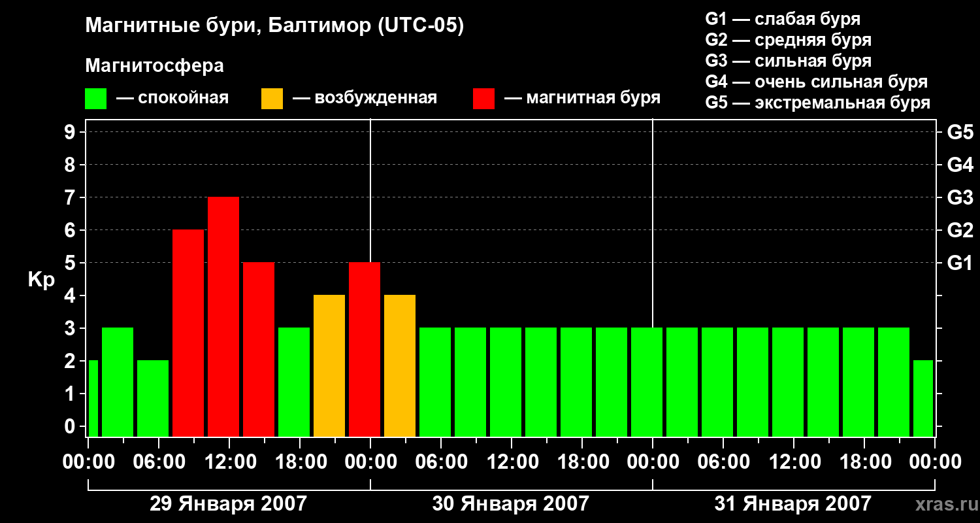Click the 'Kp' axis title
Viewport: 980px width, 523px height.
tap(41, 280)
